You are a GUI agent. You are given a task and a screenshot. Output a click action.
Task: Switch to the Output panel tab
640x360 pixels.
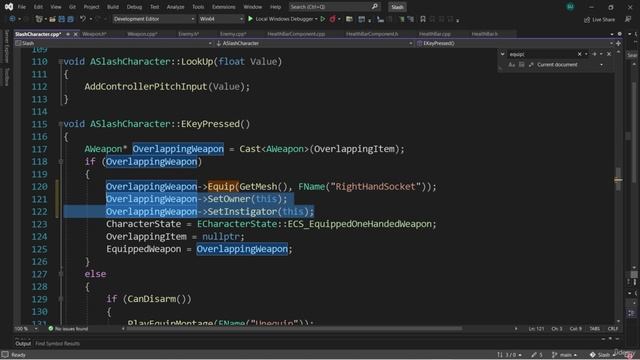point(23,344)
